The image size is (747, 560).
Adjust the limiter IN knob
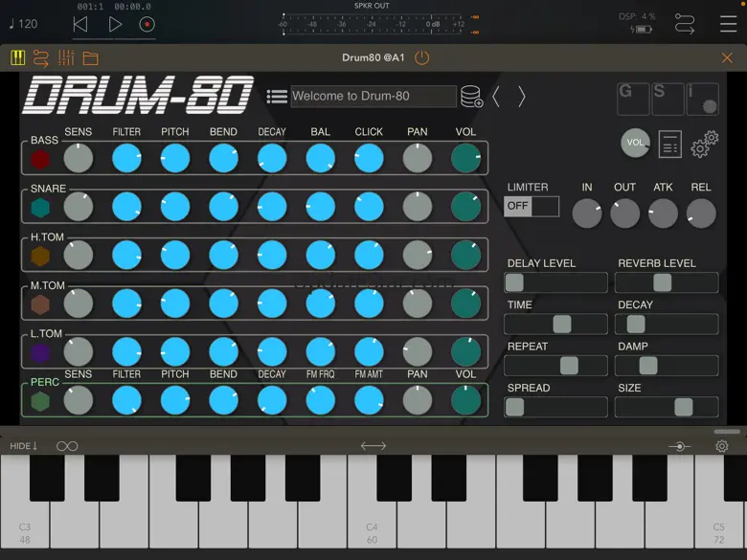(x=587, y=213)
